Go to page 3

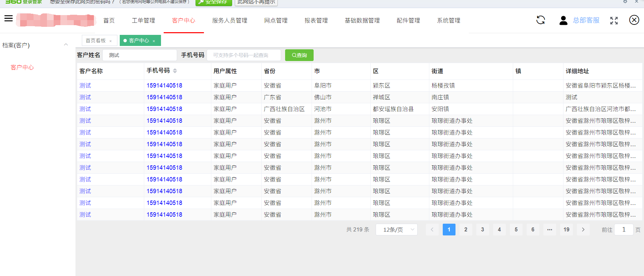[x=482, y=229]
